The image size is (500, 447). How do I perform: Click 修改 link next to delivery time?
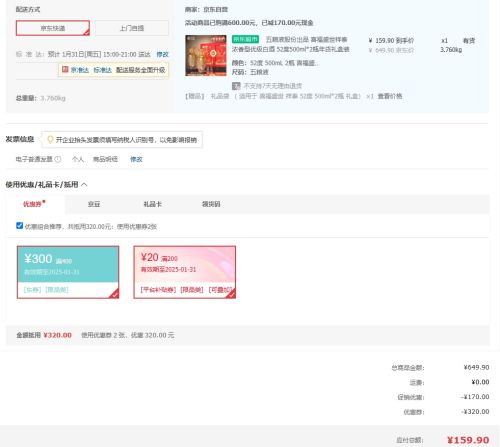(162, 54)
